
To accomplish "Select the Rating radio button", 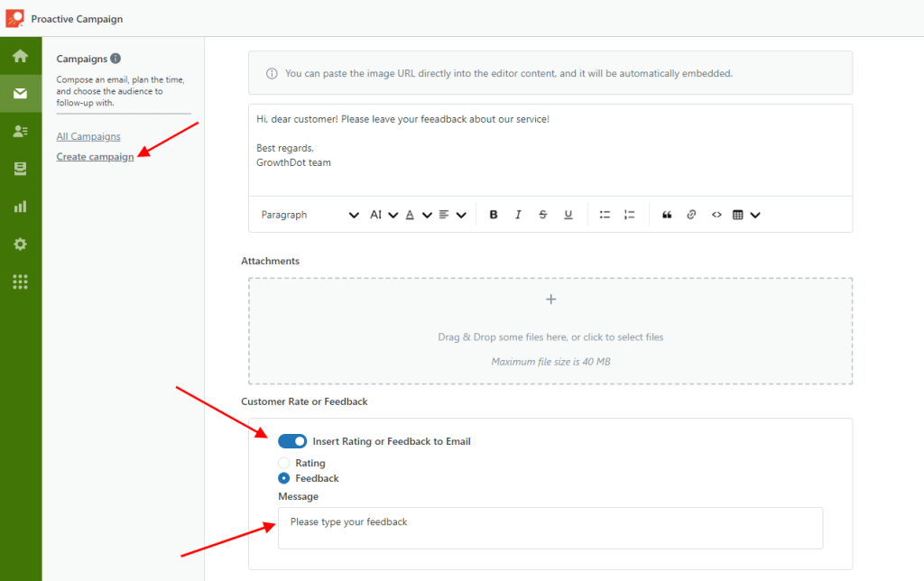I will tap(282, 463).
